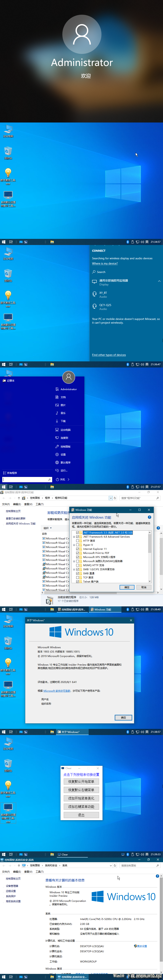Screen dimensions: 163x980
Task: Click the arrow next to 关机 in the Start menu
Action: coord(68,480)
